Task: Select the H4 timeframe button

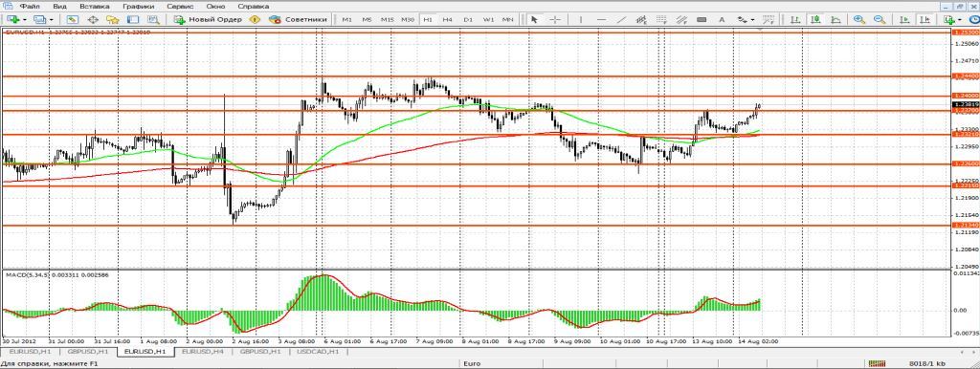Action: (x=448, y=19)
